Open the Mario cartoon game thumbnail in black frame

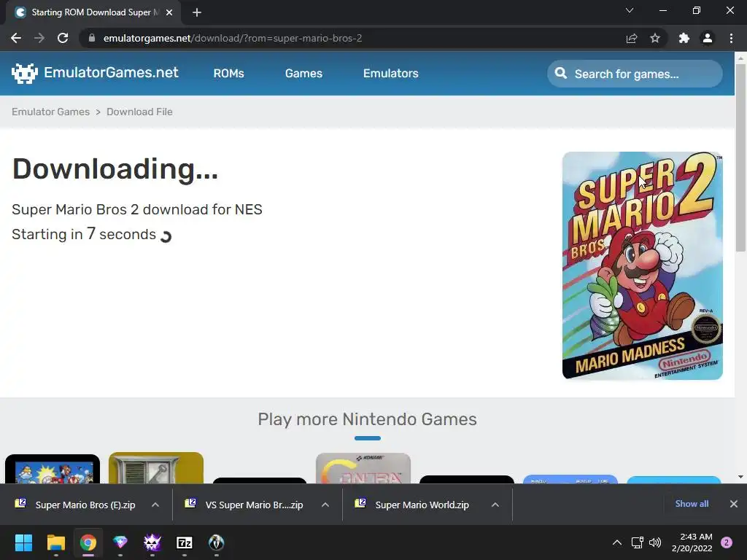(x=53, y=469)
